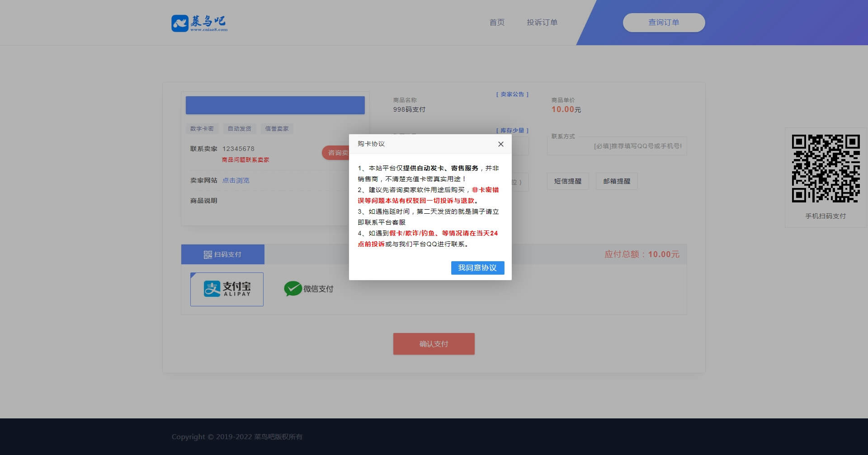Open seller site via 点击浏览
This screenshot has width=868, height=455.
[x=236, y=180]
